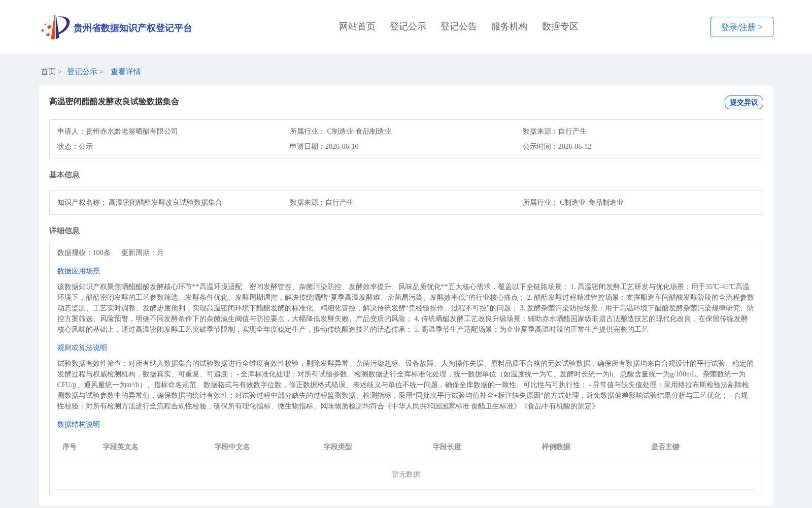Open 服务机构 navigation item
The width and height of the screenshot is (812, 508).
[x=510, y=26]
